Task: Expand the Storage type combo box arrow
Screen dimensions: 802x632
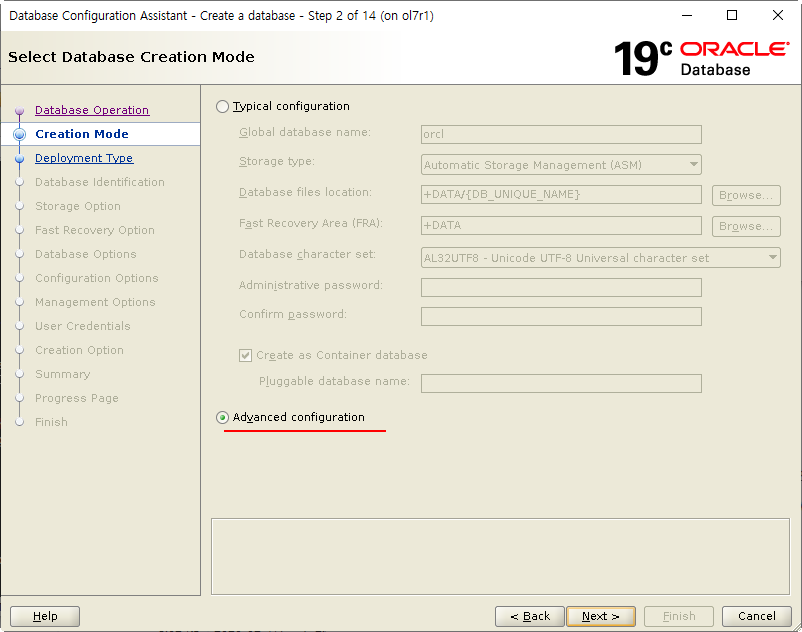Action: coord(692,165)
